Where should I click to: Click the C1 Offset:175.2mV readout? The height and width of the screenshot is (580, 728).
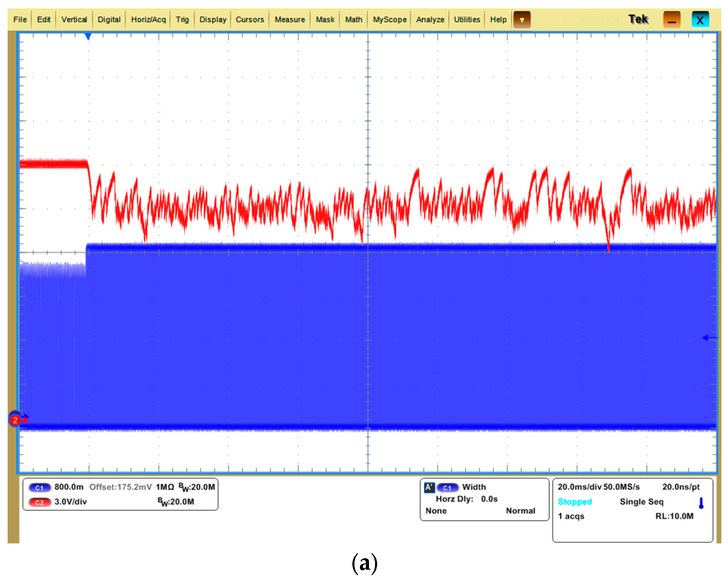[x=120, y=487]
